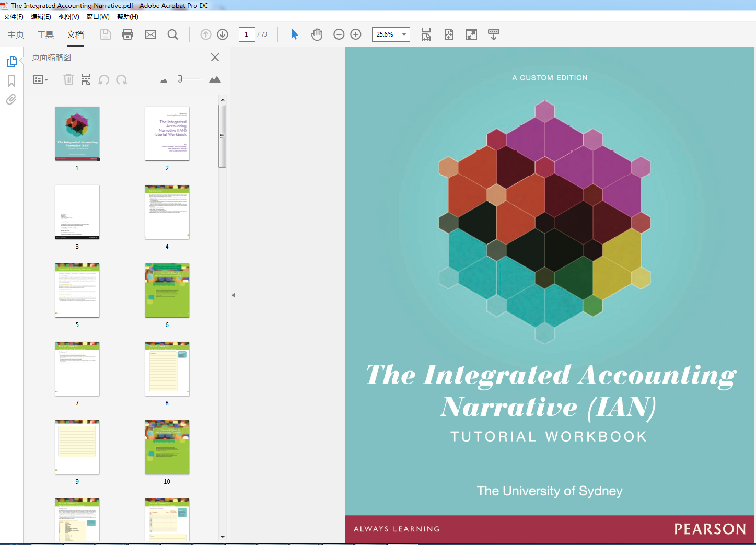Open 帮助(H) menu
This screenshot has height=545, width=756.
click(x=127, y=17)
